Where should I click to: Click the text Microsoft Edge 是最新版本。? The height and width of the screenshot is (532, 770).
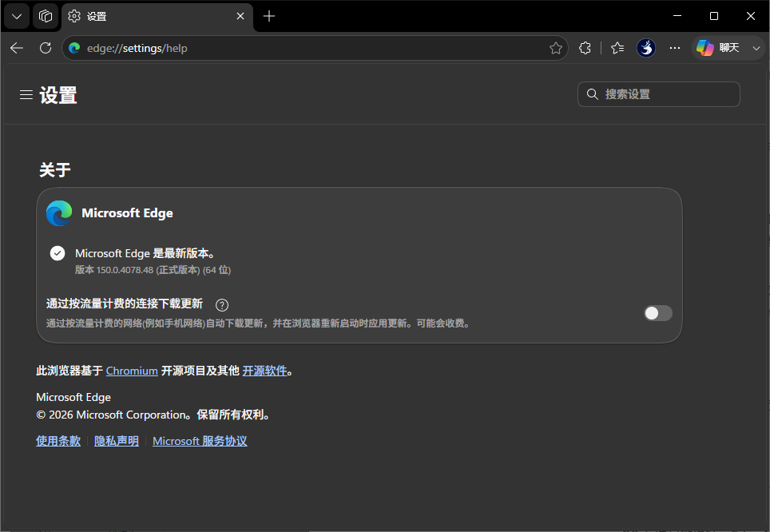point(145,253)
